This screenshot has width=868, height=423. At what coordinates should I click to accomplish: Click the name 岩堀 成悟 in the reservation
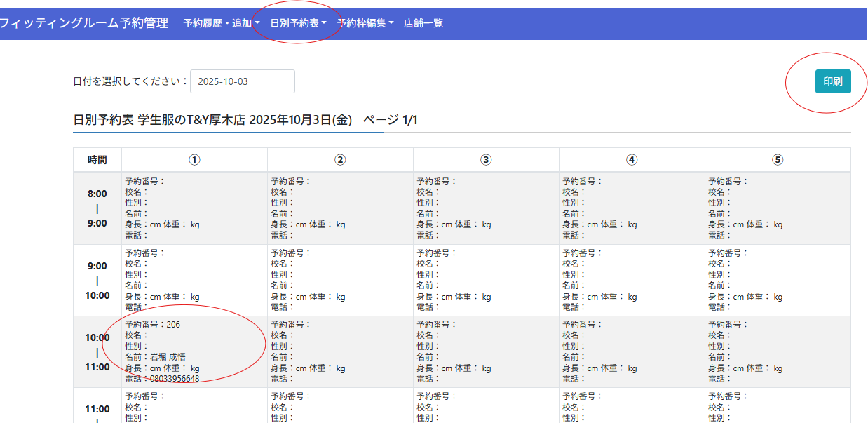tap(167, 357)
